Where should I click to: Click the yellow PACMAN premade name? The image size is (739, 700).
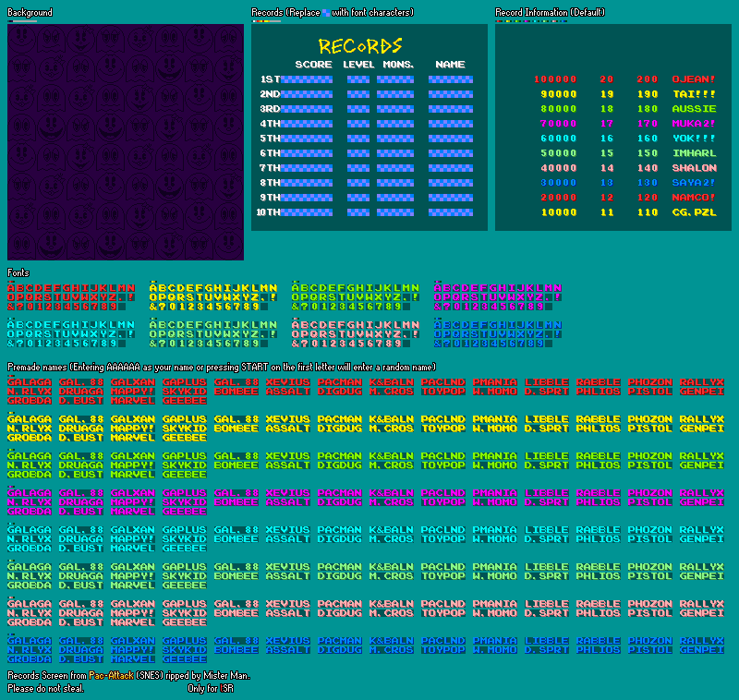coord(339,419)
